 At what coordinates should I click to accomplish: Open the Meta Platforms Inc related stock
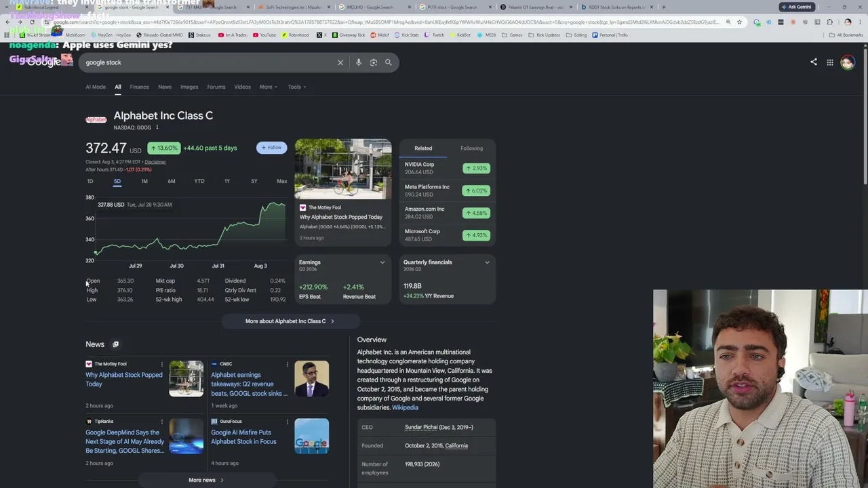447,190
